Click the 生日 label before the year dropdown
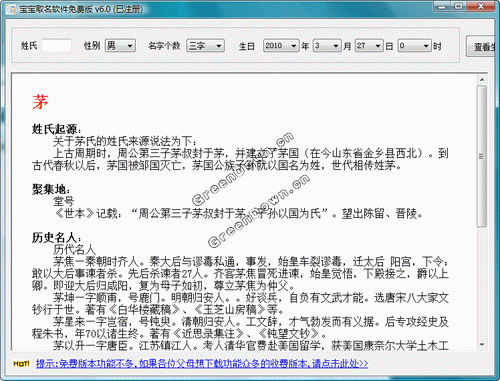This screenshot has width=500, height=381. pos(247,46)
